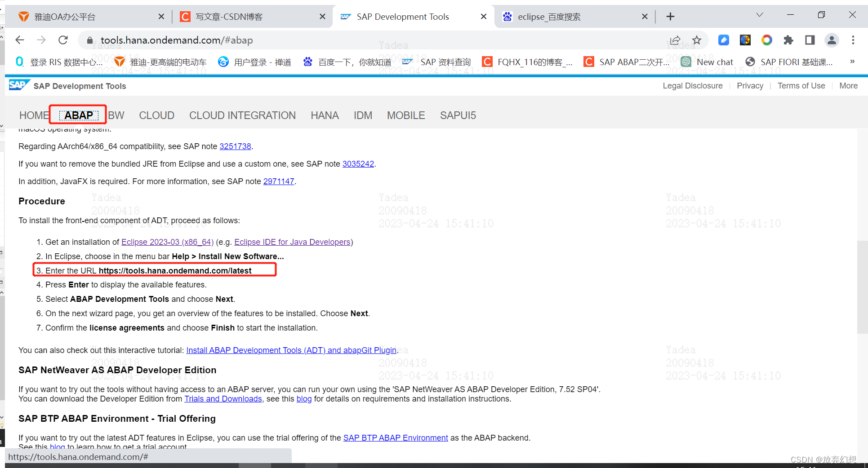Click the page vertical scrollbar

pos(862,287)
